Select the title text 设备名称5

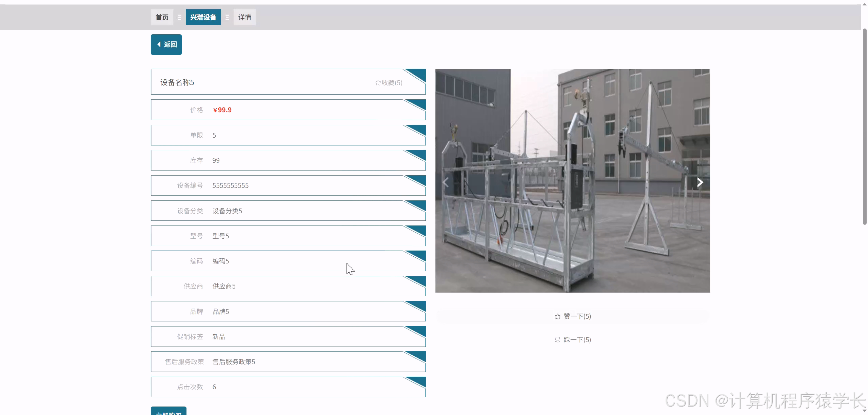click(177, 82)
